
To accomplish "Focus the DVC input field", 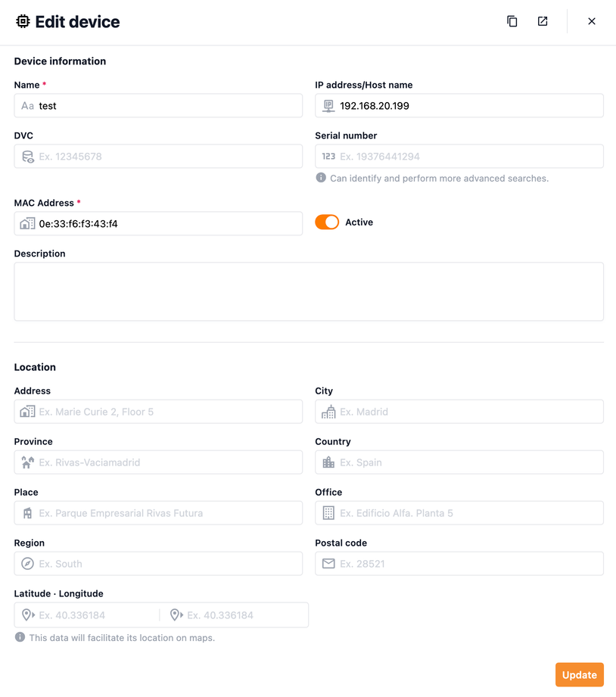I will [x=166, y=157].
